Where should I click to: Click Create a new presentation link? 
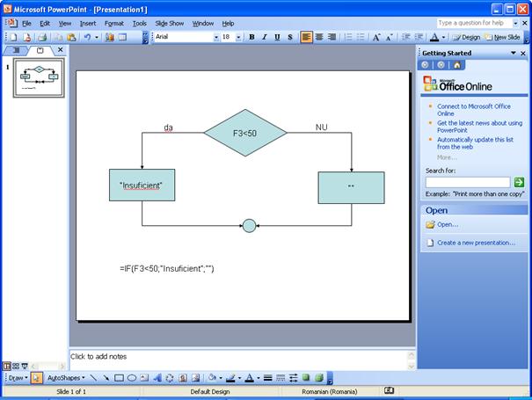point(476,242)
